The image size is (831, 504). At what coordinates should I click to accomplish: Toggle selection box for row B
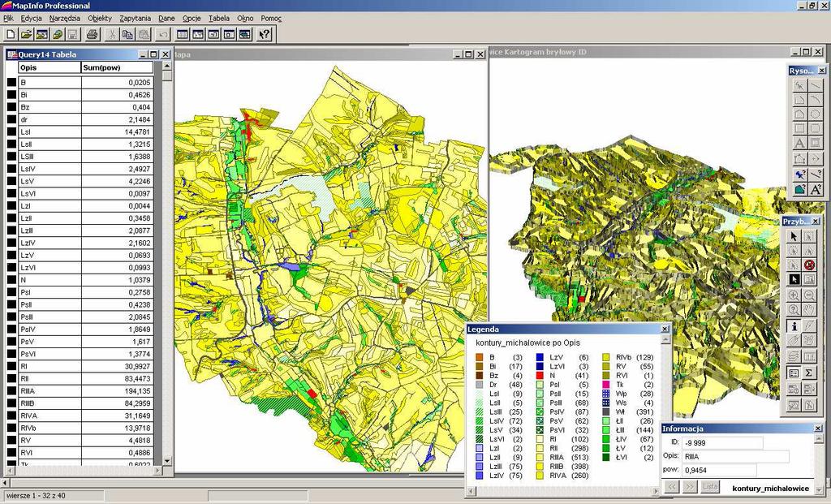11,83
